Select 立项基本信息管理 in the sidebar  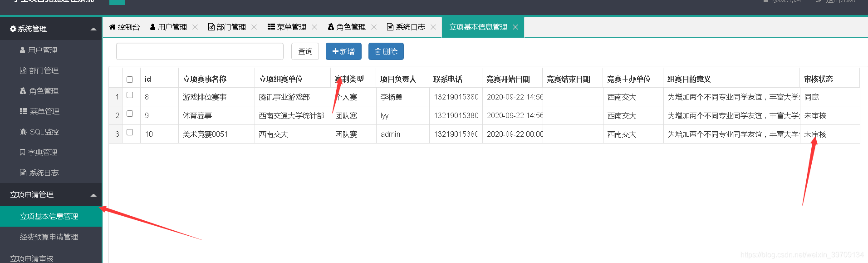51,216
